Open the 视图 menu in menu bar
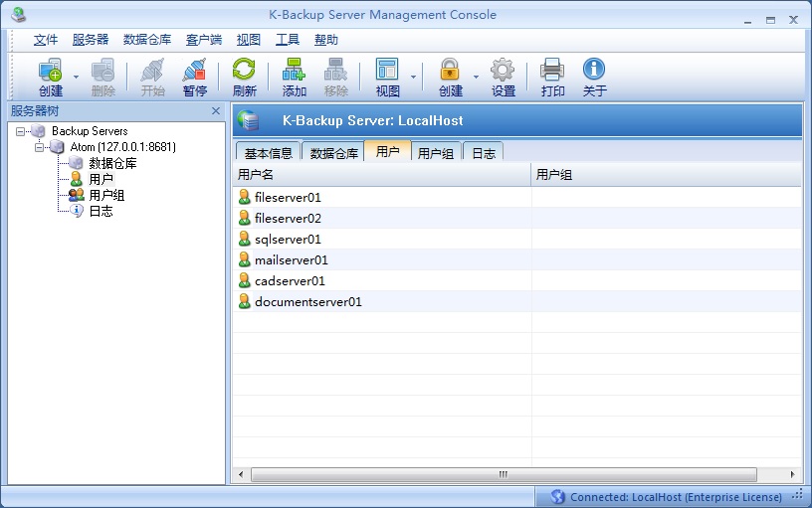Image resolution: width=812 pixels, height=508 pixels. pyautogui.click(x=249, y=40)
